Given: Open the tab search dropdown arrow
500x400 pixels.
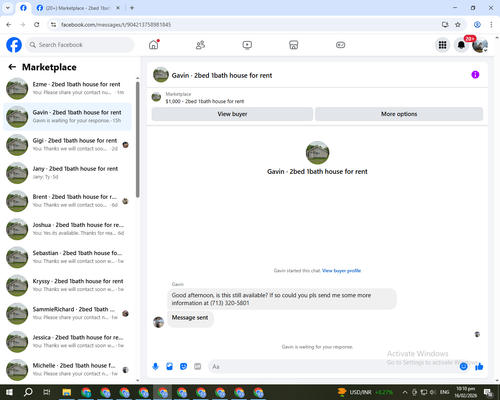Looking at the screenshot, I should pos(8,8).
